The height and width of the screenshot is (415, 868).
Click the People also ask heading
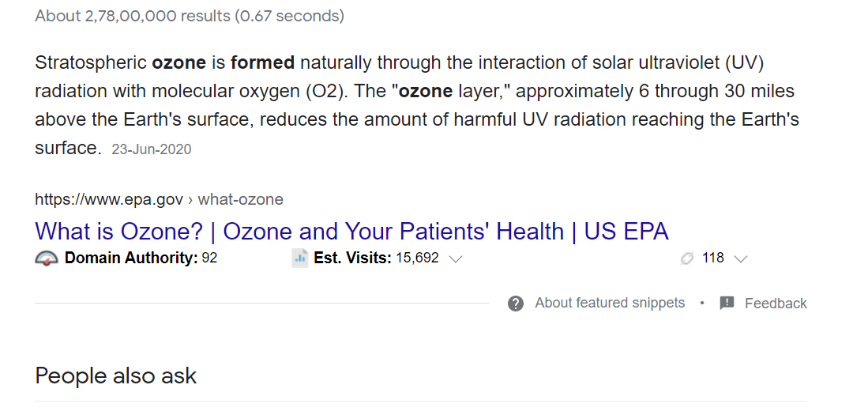[115, 375]
